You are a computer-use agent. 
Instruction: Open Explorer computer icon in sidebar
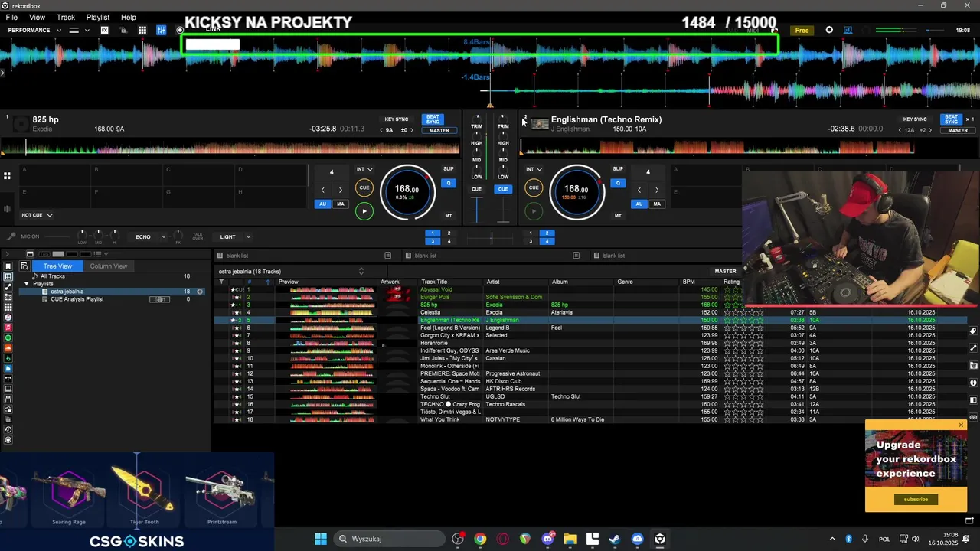8,389
